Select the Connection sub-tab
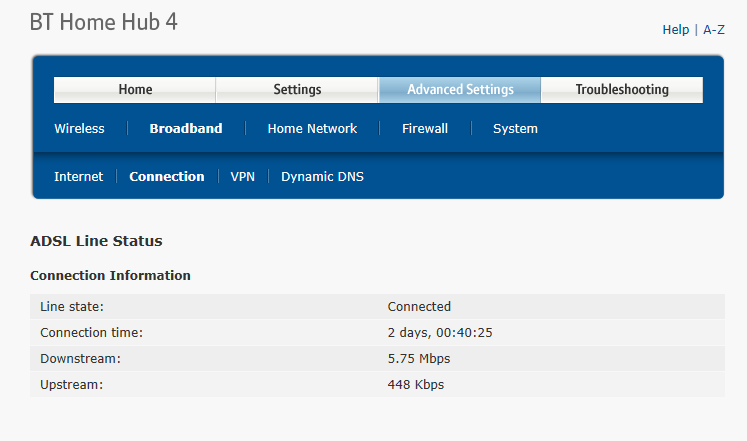Viewport: 747px width, 441px height. (x=167, y=177)
